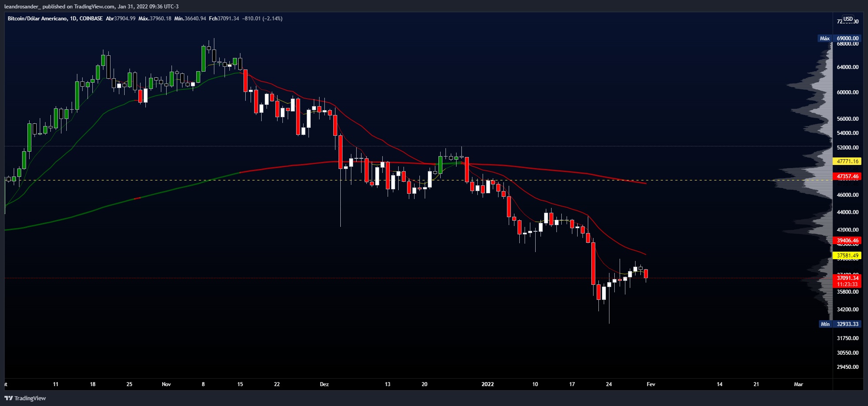Viewport: 868px width, 406px height.
Task: Click the 56000.00 price axis label
Action: (848, 119)
